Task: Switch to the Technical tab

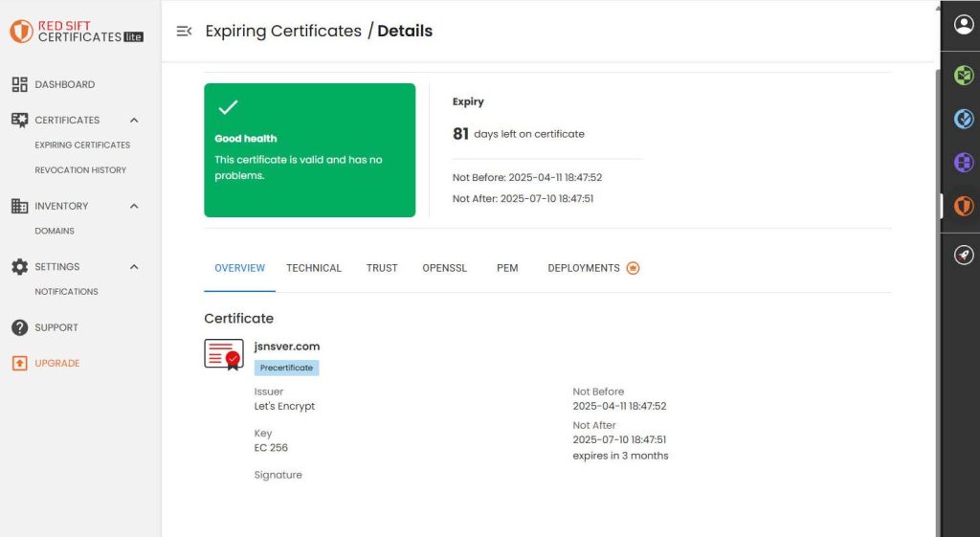Action: pyautogui.click(x=314, y=268)
